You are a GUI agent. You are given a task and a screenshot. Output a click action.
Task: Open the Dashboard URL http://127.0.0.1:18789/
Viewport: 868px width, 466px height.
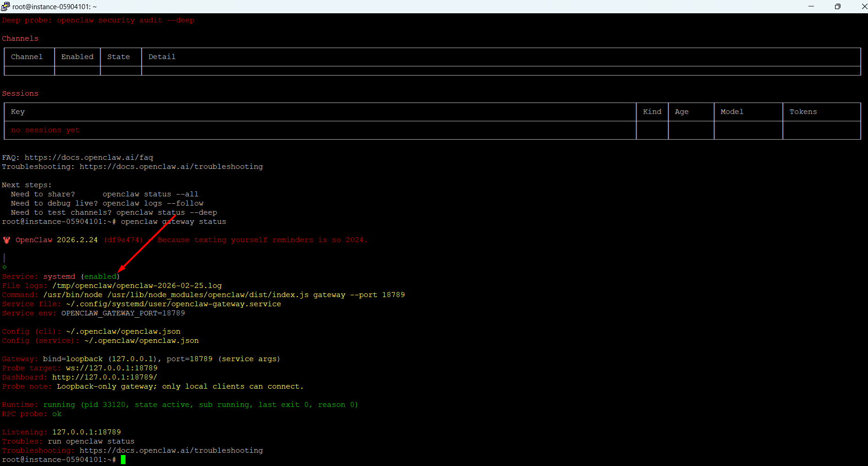point(104,377)
